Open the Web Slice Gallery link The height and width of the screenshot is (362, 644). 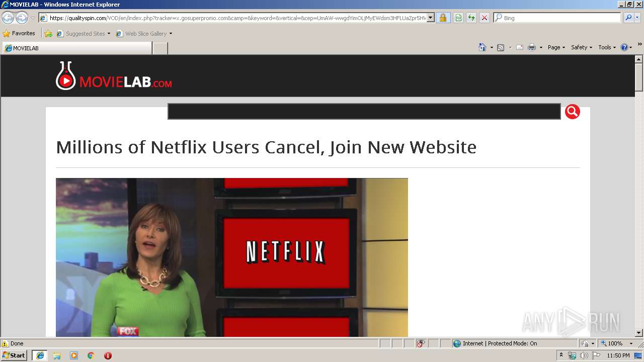click(x=144, y=34)
